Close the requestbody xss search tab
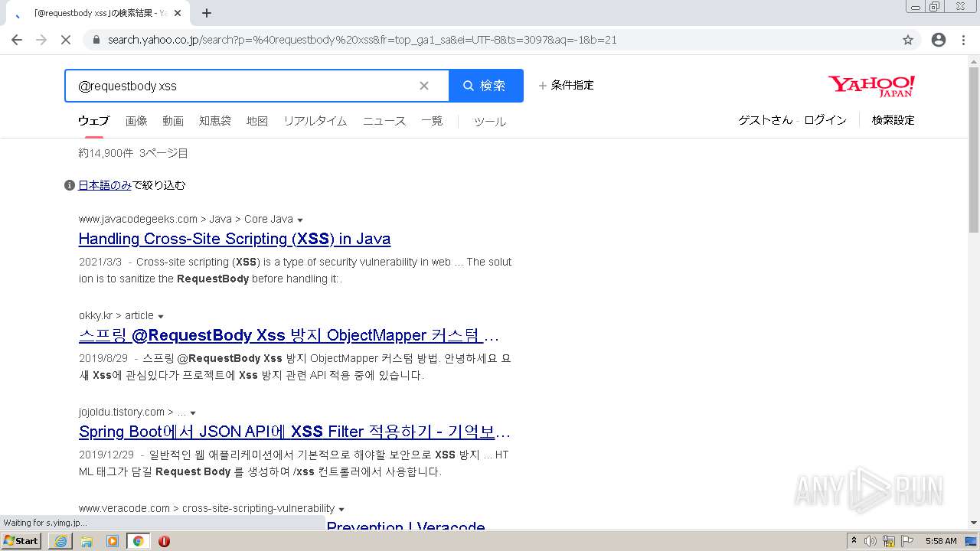Image resolution: width=980 pixels, height=551 pixels. [178, 13]
